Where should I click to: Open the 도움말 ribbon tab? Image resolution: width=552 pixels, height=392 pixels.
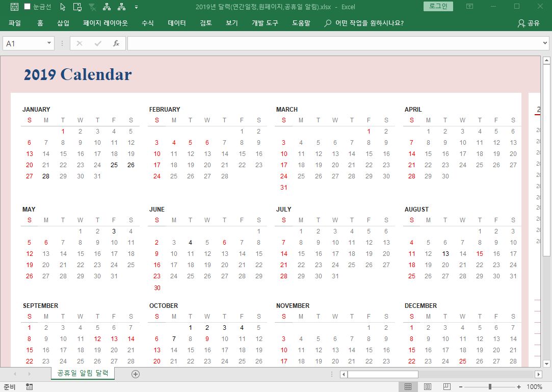(301, 23)
